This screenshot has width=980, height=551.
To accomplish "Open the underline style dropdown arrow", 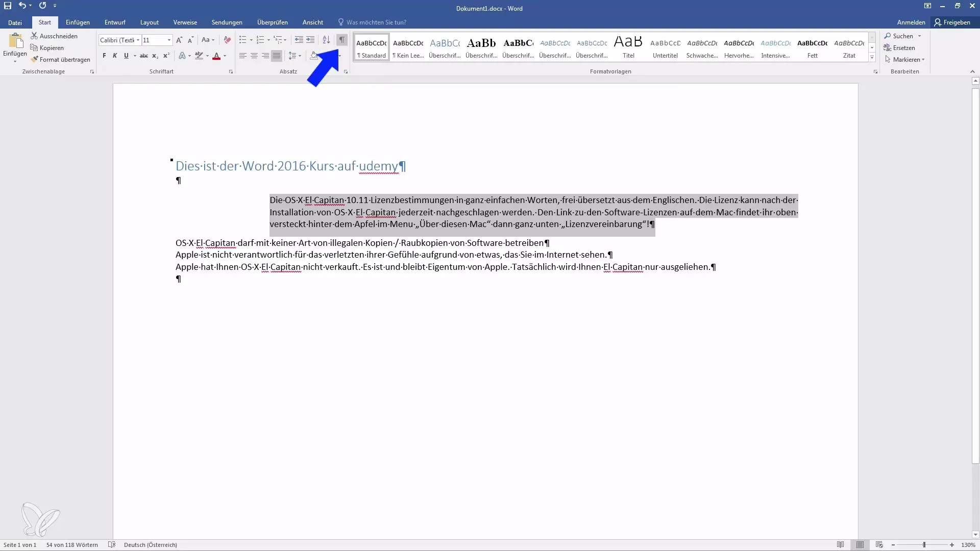I will coord(135,56).
